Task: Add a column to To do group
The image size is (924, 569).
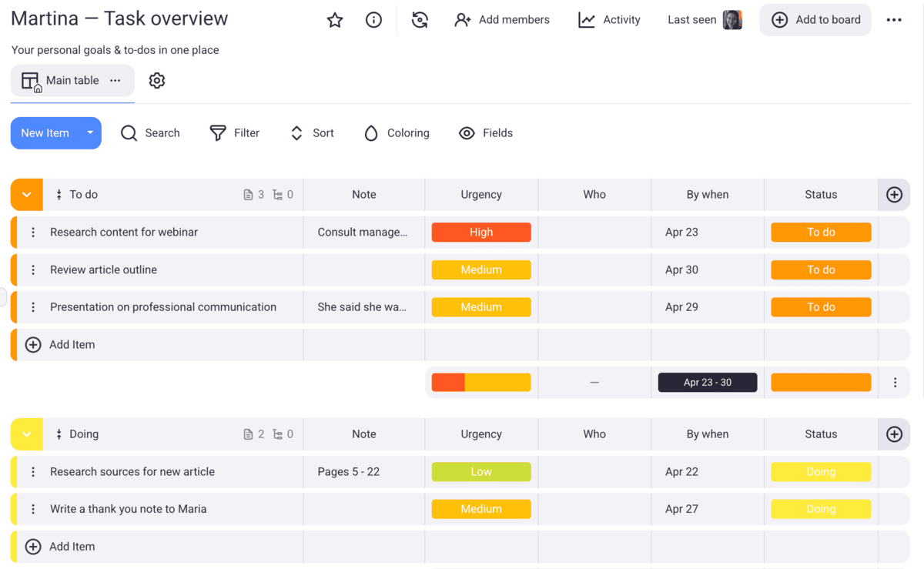Action: coord(894,195)
